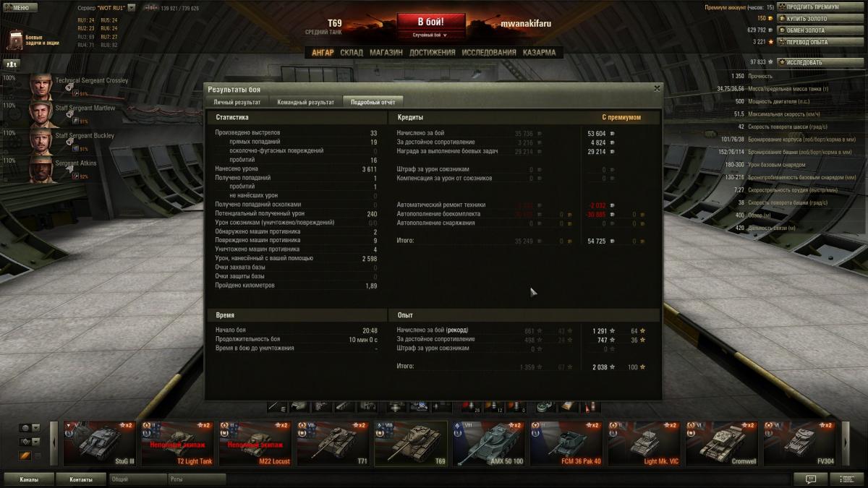Click the gold coin icon next to 150

771,19
